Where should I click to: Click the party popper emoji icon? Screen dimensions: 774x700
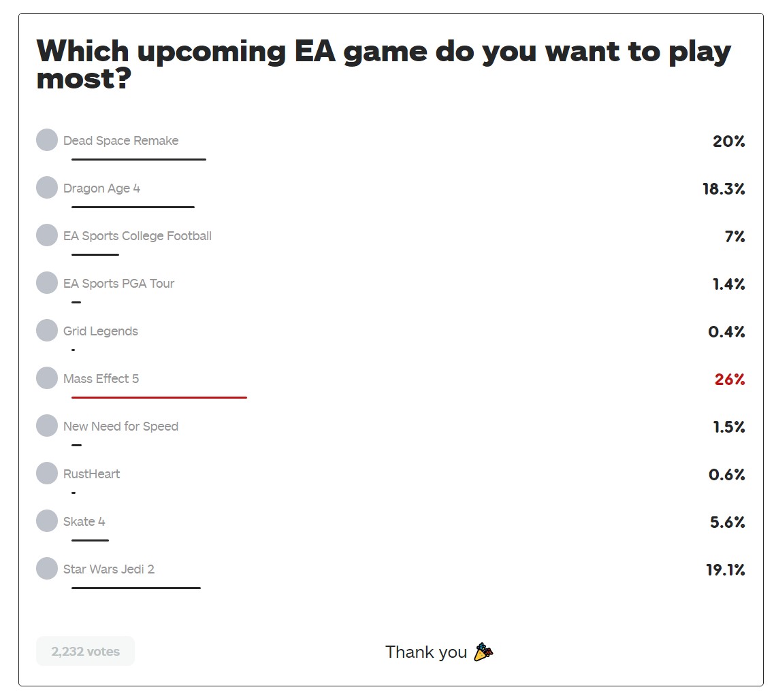click(x=483, y=652)
